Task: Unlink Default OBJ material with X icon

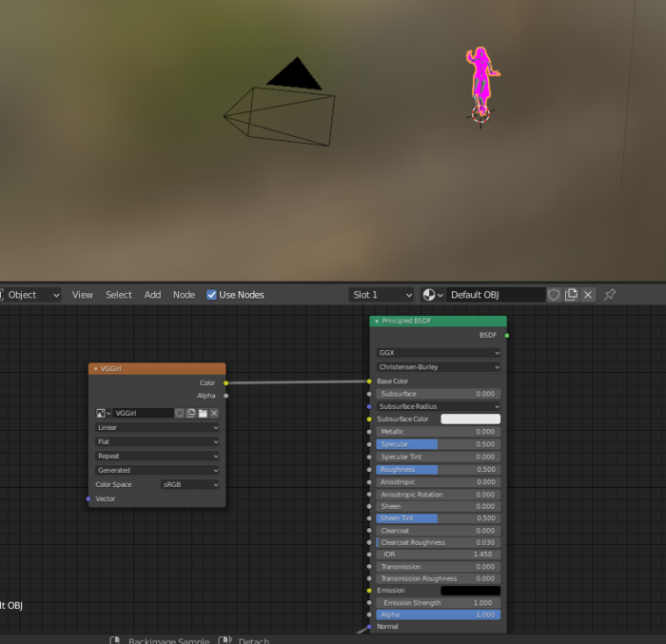Action: coord(588,295)
